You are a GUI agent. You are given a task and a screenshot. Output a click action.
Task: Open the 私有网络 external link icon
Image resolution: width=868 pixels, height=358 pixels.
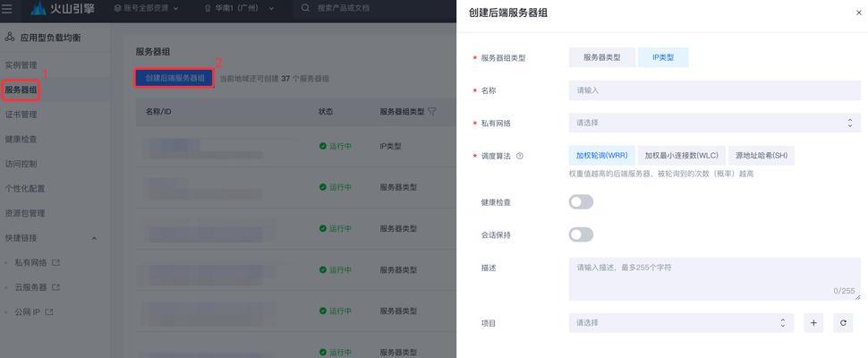coord(55,263)
